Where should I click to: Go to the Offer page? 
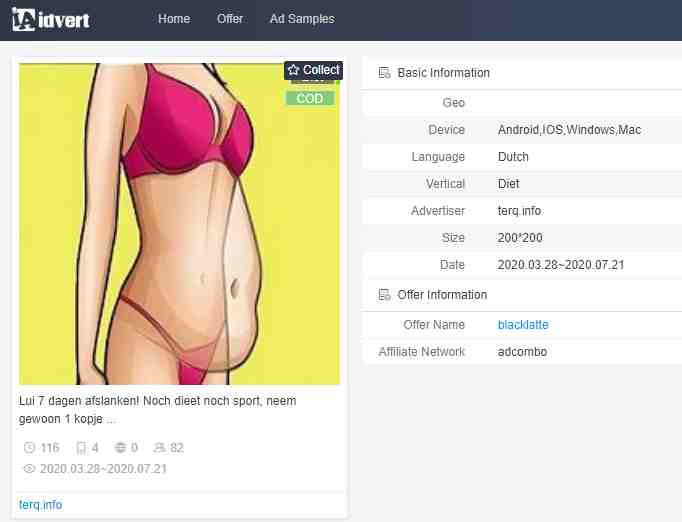[x=230, y=19]
